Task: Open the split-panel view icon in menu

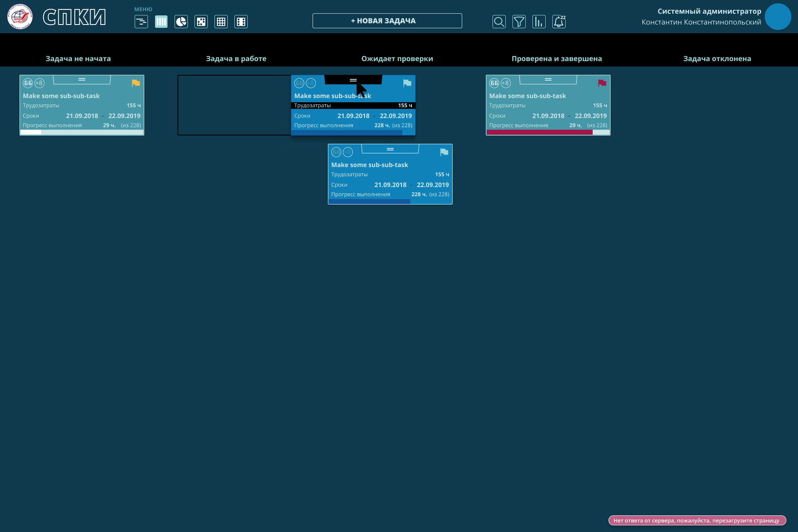Action: (241, 22)
